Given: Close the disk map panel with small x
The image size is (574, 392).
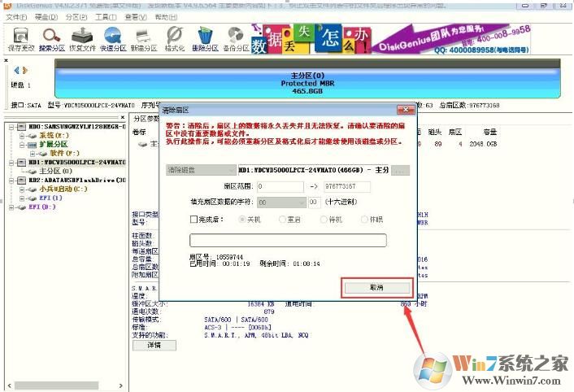Looking at the screenshot, I should (7, 60).
